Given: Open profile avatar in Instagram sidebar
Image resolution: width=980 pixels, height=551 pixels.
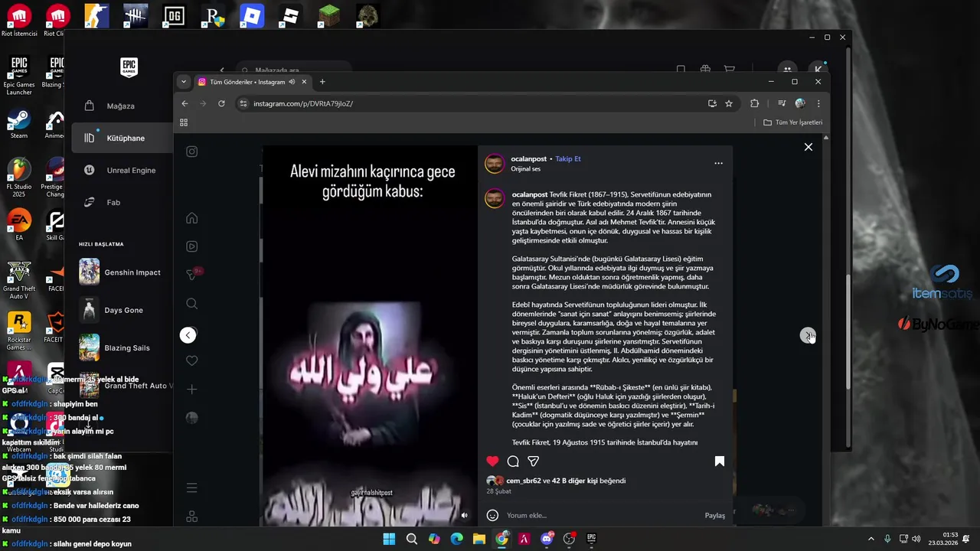Looking at the screenshot, I should click(192, 418).
